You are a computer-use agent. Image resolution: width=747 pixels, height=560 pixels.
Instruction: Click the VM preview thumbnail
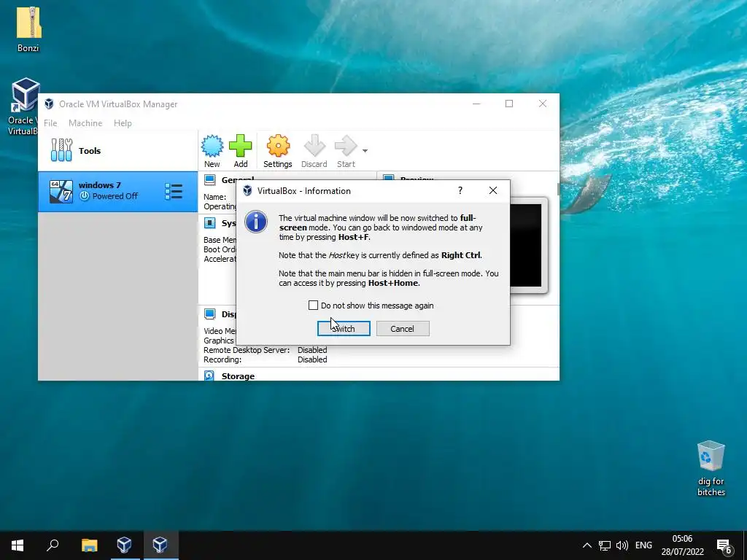528,245
